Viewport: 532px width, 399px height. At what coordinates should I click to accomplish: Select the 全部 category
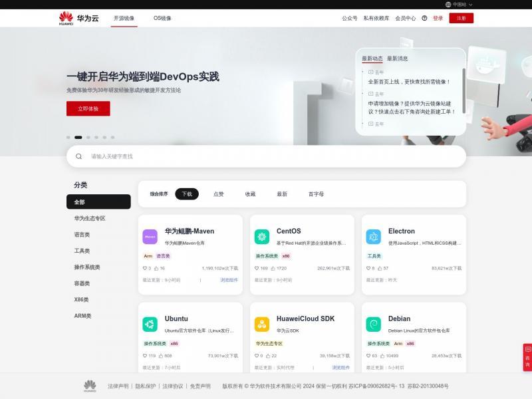[98, 202]
